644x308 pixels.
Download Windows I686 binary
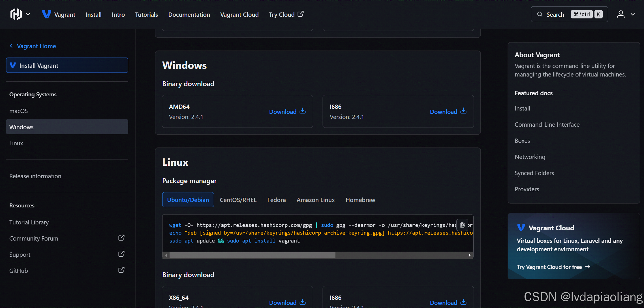click(448, 111)
